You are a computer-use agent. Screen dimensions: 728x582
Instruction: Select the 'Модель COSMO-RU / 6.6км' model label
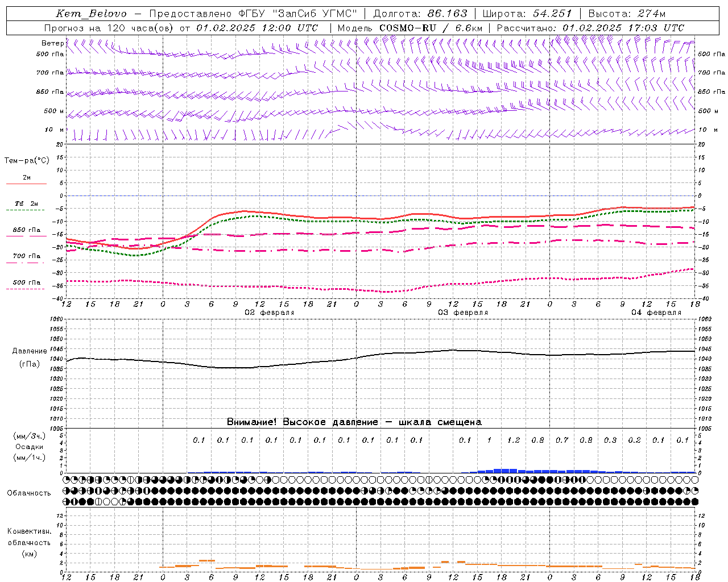tap(409, 28)
